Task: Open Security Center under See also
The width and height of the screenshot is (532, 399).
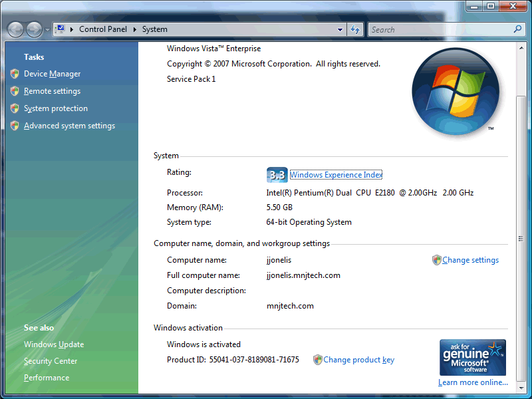Action: pos(51,361)
